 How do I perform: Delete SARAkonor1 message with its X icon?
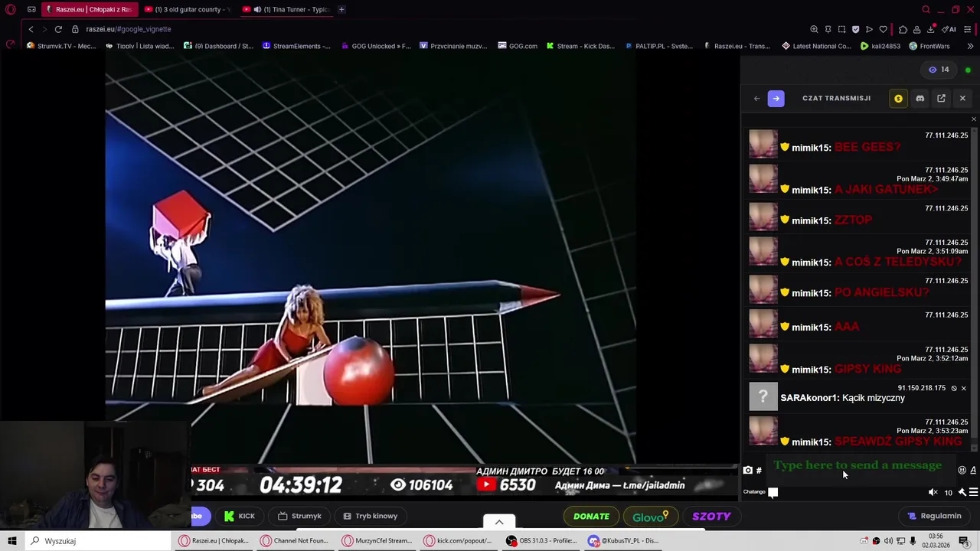(963, 388)
